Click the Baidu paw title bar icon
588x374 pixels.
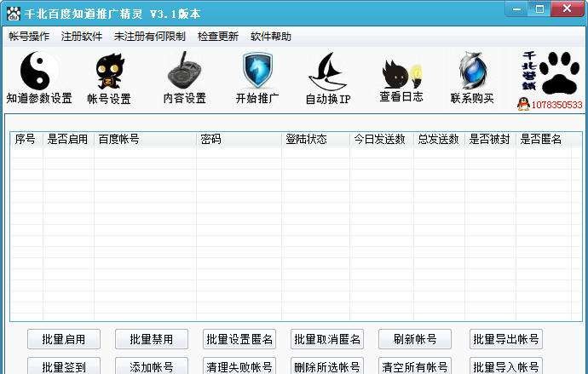click(x=14, y=14)
